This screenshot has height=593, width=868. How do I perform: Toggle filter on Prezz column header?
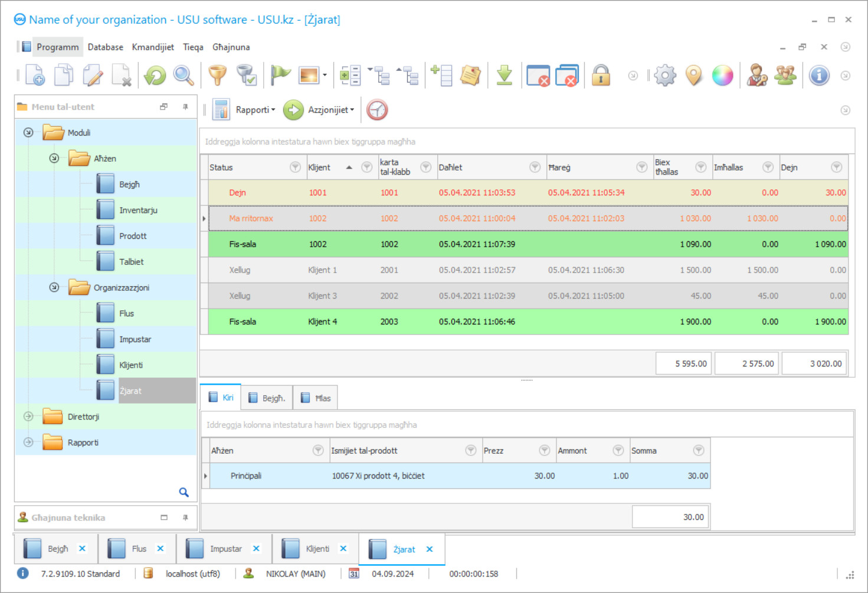(x=544, y=451)
